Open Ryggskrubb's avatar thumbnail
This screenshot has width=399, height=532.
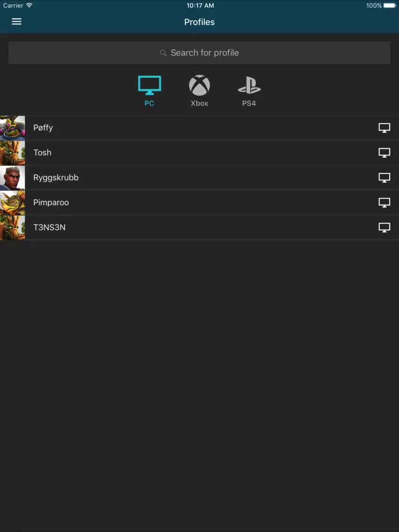click(x=13, y=178)
